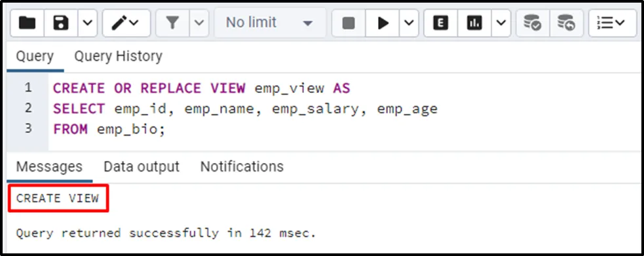
Task: Open the macros list menu
Action: 613,23
